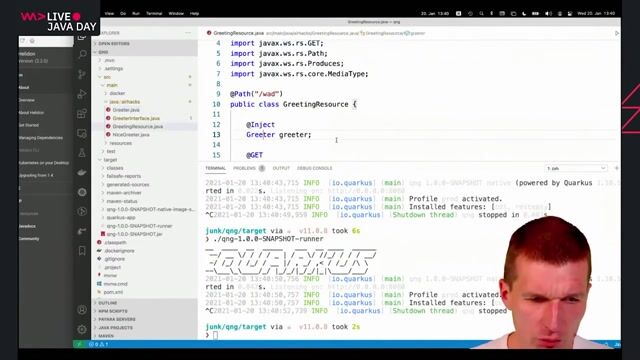Open Managing Dependencies in Helidon docs sidebar
The height and width of the screenshot is (360, 640).
(x=41, y=138)
